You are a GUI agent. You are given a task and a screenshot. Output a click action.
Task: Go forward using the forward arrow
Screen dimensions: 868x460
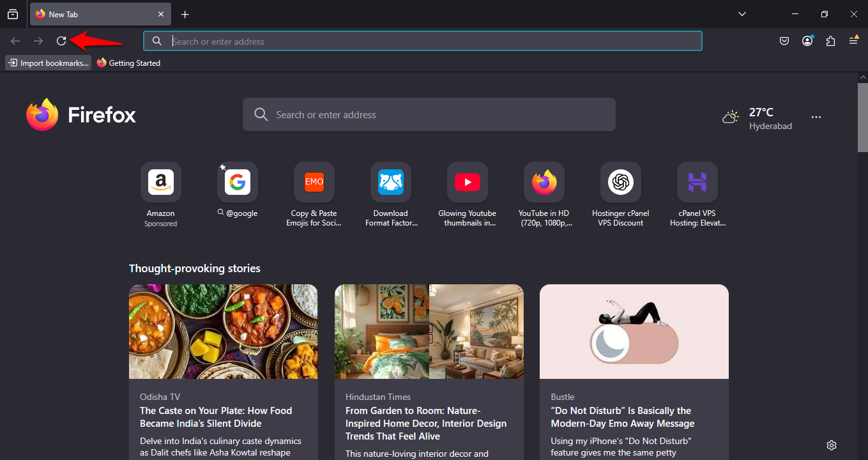click(x=38, y=41)
